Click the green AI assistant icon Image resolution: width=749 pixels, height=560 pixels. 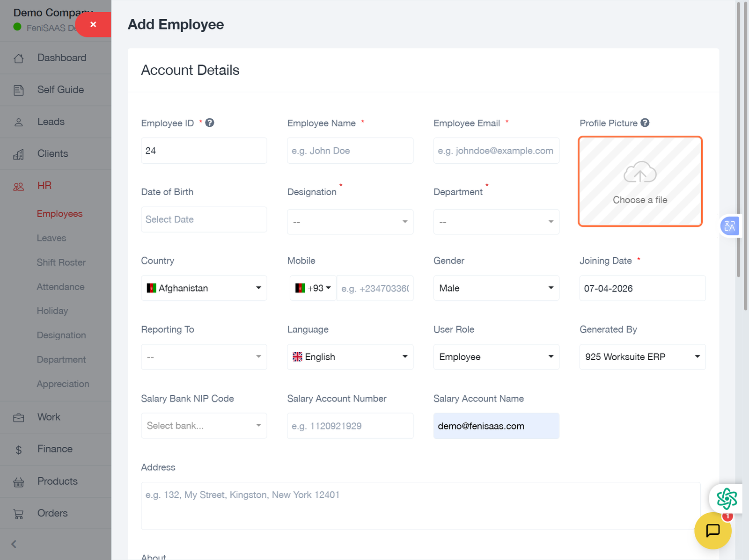(x=727, y=499)
